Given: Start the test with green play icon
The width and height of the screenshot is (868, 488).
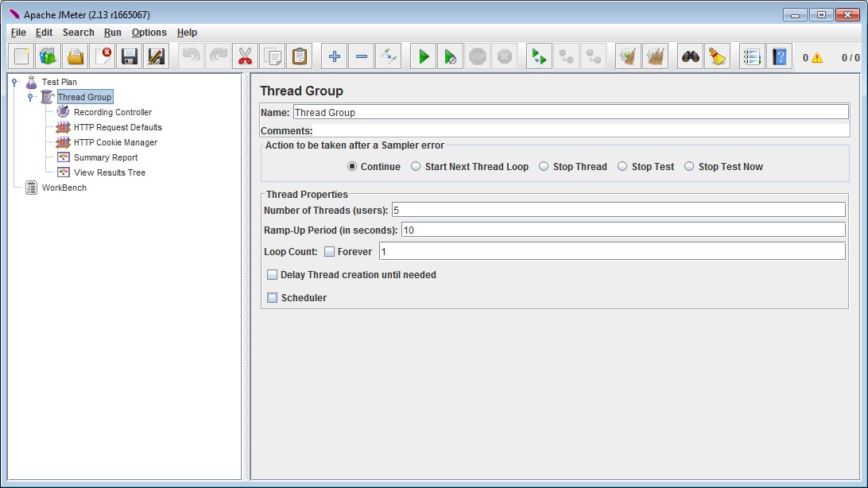Looking at the screenshot, I should coord(424,56).
